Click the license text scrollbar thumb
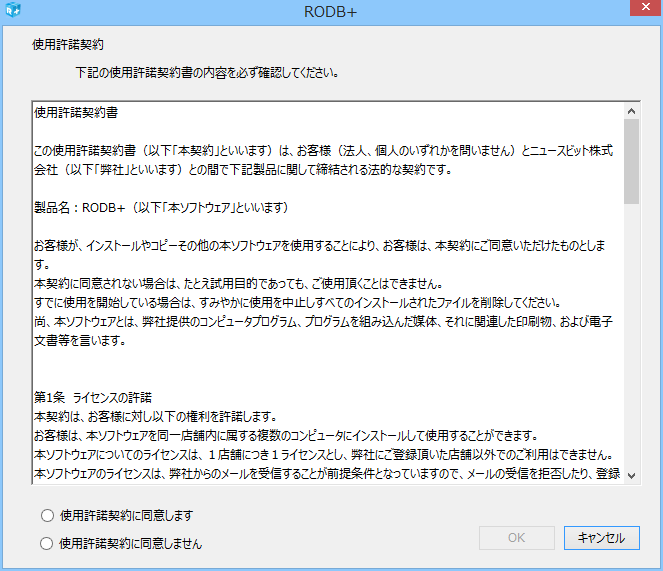This screenshot has width=663, height=571. click(x=632, y=162)
